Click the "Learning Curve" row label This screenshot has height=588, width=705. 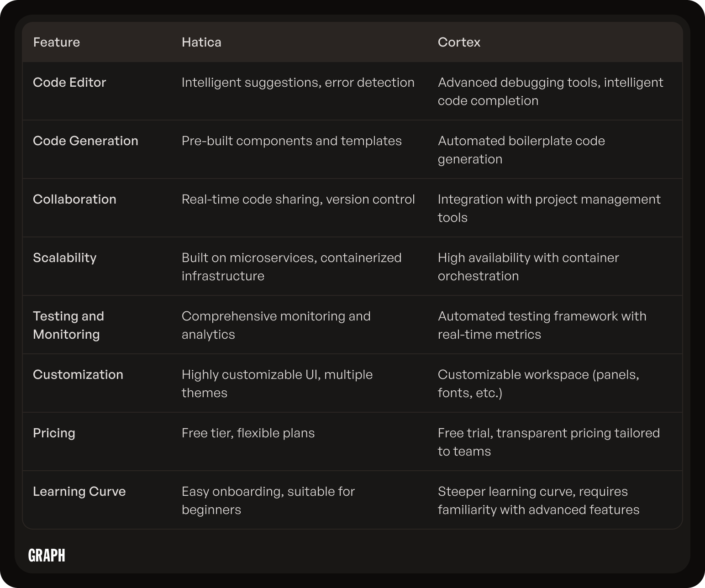pos(79,492)
